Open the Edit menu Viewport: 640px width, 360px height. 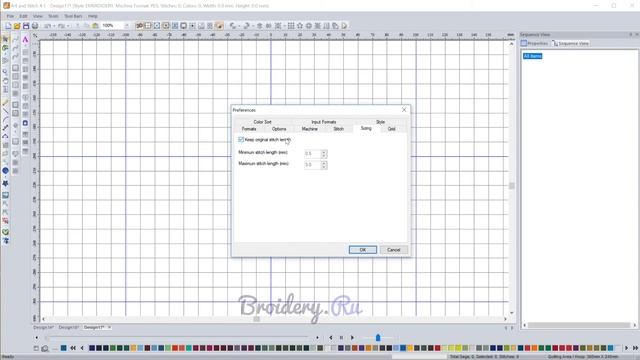[23, 16]
